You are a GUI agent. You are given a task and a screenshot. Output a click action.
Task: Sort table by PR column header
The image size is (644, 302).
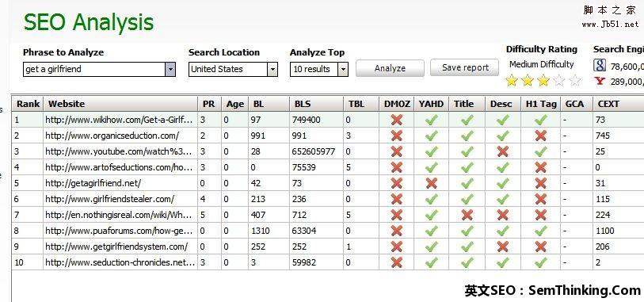click(209, 104)
